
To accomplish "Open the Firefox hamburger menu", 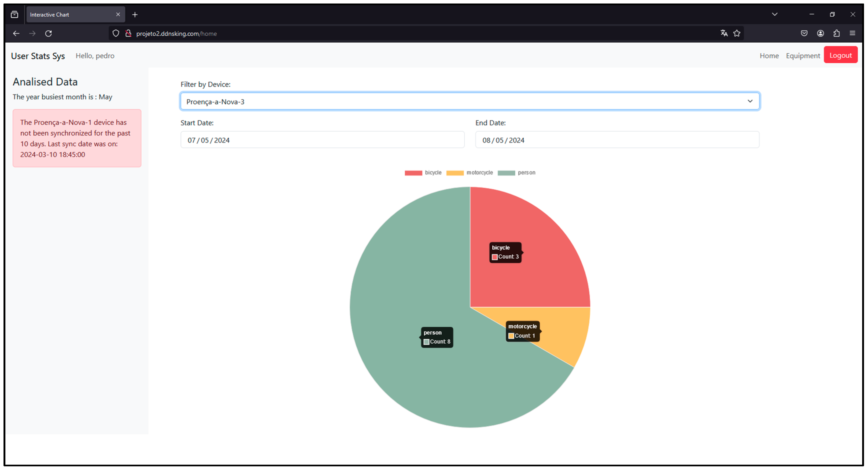I will [x=853, y=33].
